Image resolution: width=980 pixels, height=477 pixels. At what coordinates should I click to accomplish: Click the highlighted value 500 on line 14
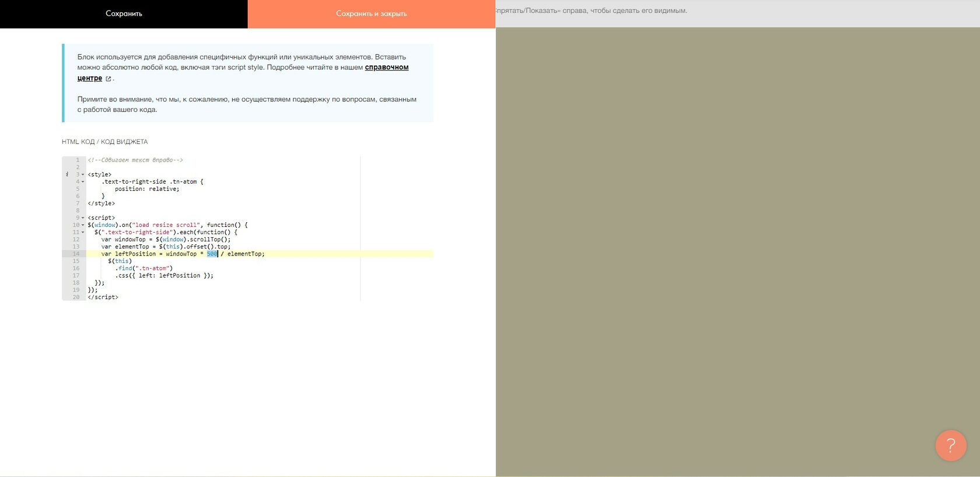(x=212, y=254)
